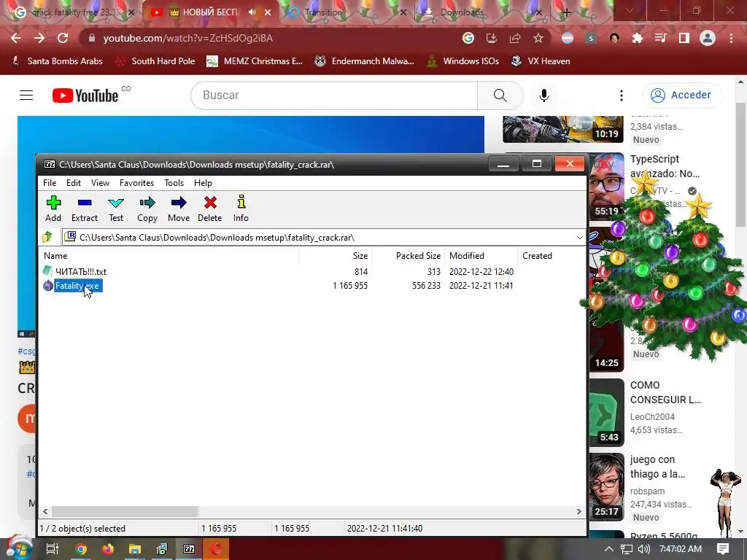Open the Help menu in 7-Zip
Viewport: 747px width, 560px height.
(x=203, y=183)
